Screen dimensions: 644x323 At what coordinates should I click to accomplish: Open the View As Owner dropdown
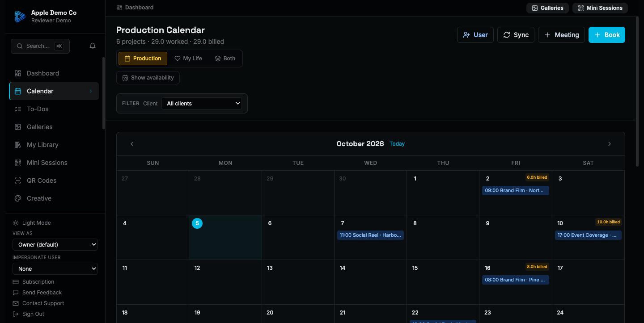click(55, 245)
